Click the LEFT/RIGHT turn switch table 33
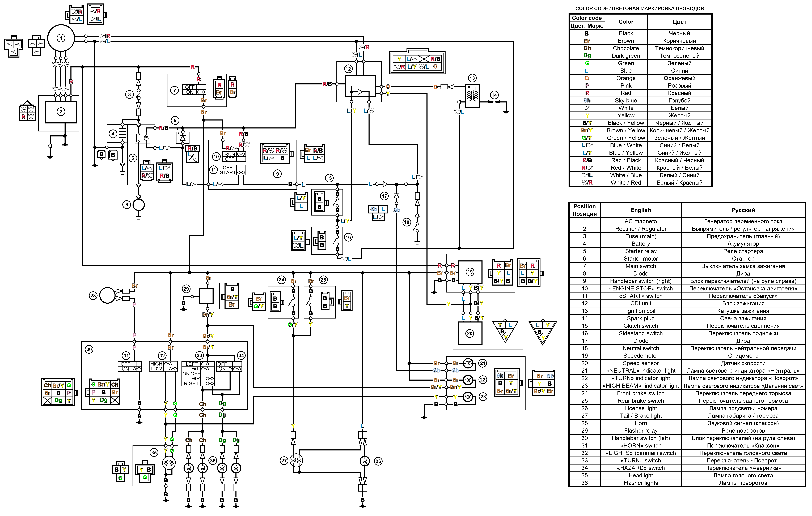Image resolution: width=812 pixels, height=516 pixels. tap(198, 373)
